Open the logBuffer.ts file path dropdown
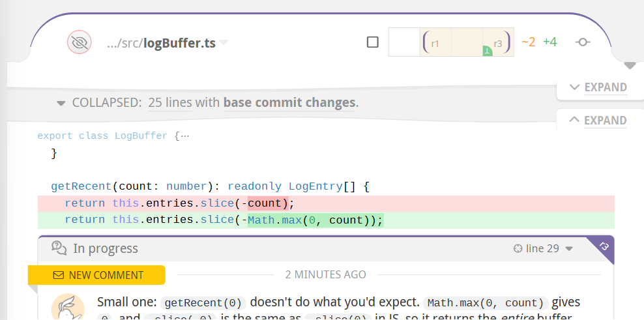The height and width of the screenshot is (320, 644). (x=224, y=42)
